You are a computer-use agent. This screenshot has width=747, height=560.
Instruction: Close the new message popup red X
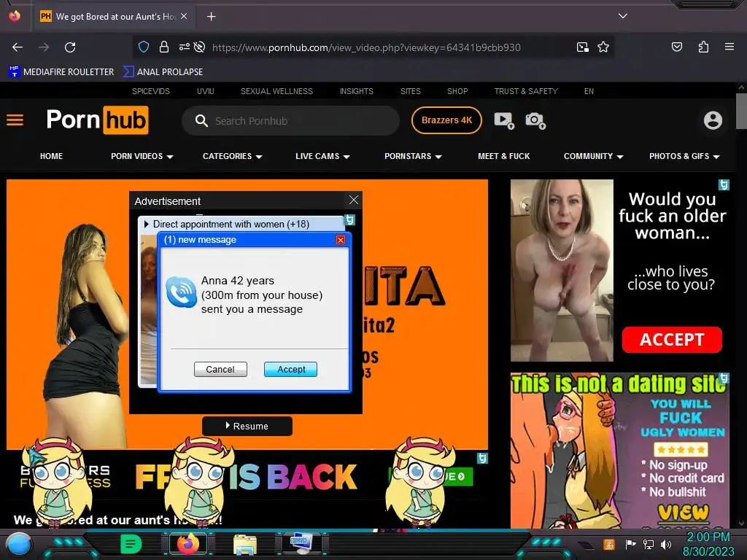click(x=341, y=239)
